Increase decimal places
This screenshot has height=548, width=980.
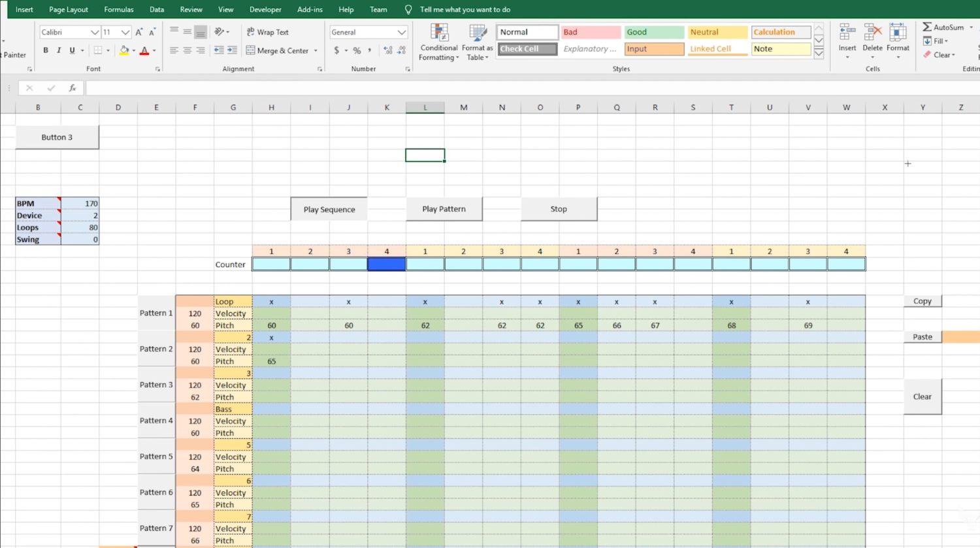pyautogui.click(x=388, y=50)
